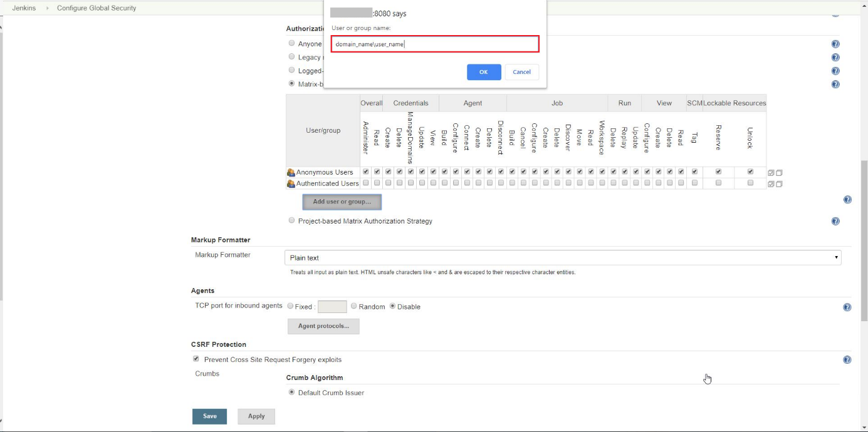The image size is (868, 432).
Task: Open Agent protocols settings
Action: pyautogui.click(x=323, y=326)
